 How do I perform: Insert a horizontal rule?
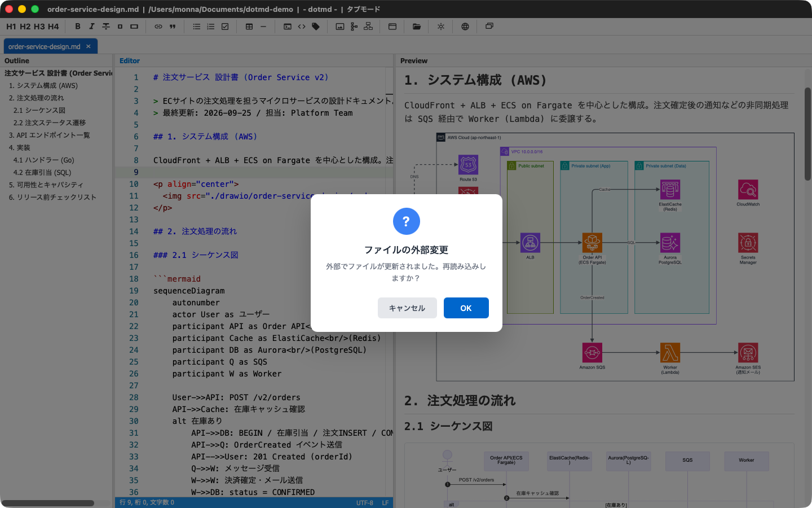pyautogui.click(x=263, y=27)
